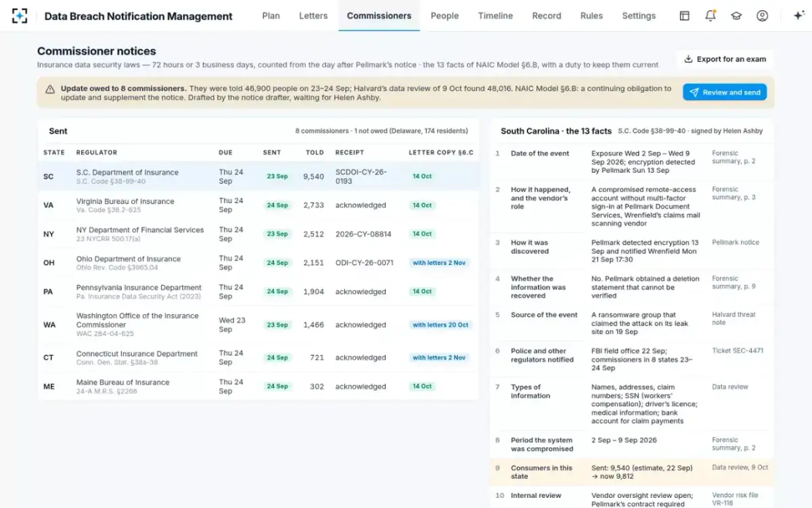Click Export for an exam
Image resolution: width=812 pixels, height=508 pixels.
tap(725, 59)
